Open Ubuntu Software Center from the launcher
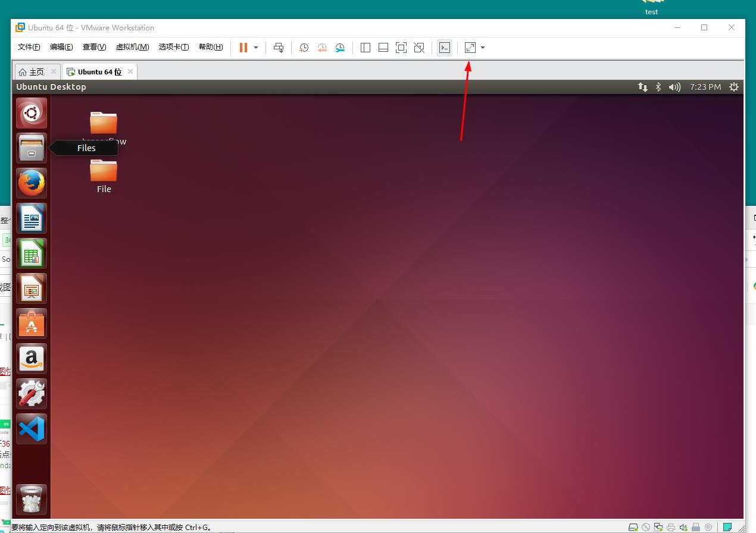This screenshot has height=533, width=756. pyautogui.click(x=31, y=324)
